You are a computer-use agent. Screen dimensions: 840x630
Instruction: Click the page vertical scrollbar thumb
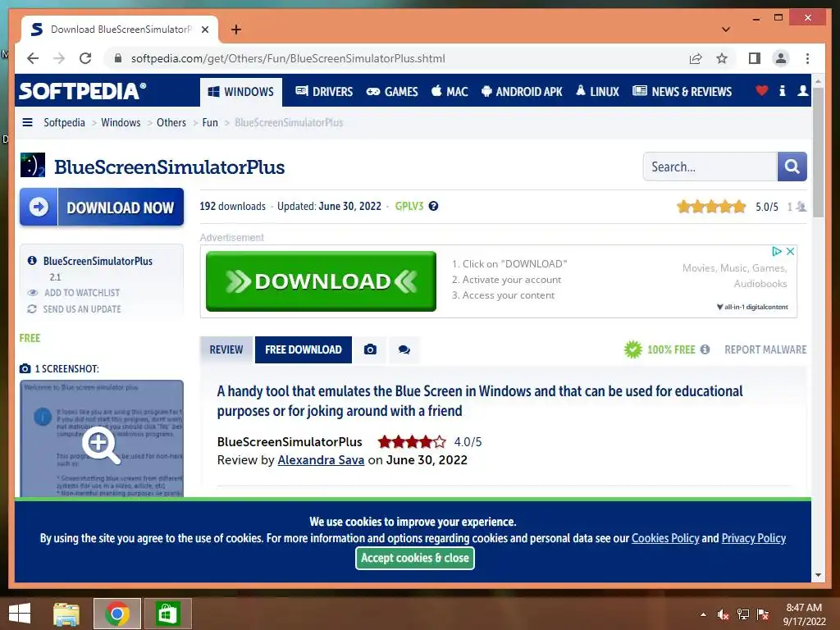pos(818,152)
